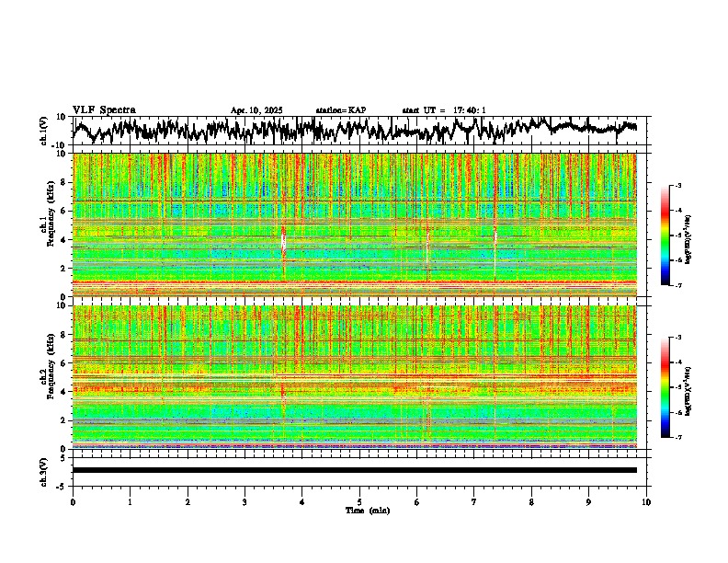Click the "4" kHz tick on ch.2 frequency axis
The width and height of the screenshot is (728, 563).
64,392
